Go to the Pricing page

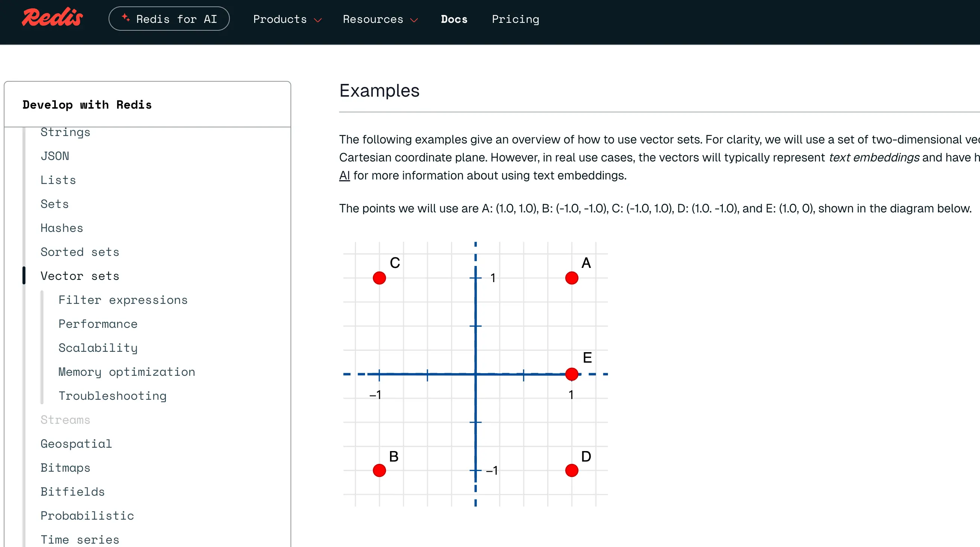pyautogui.click(x=515, y=19)
